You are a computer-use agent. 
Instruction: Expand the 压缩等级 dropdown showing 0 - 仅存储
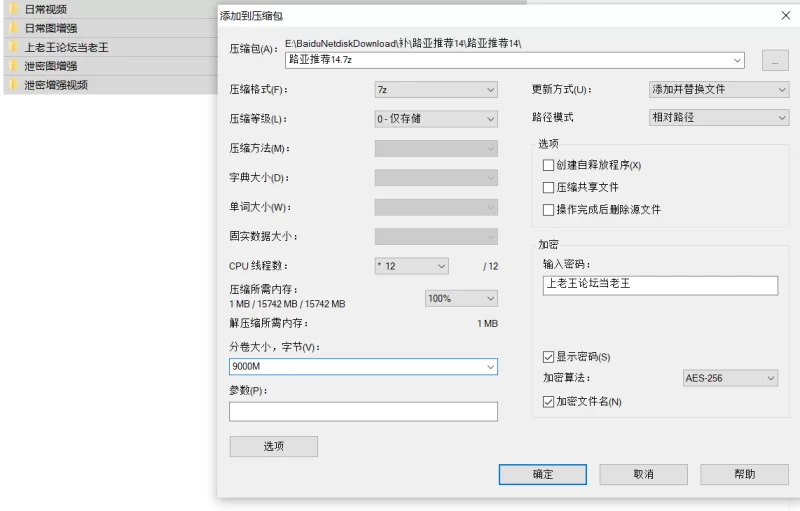tap(436, 119)
